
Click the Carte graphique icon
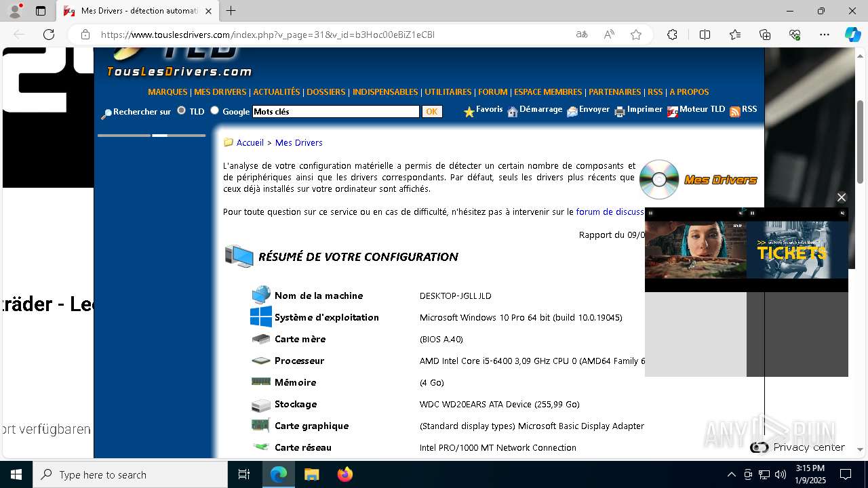[261, 426]
